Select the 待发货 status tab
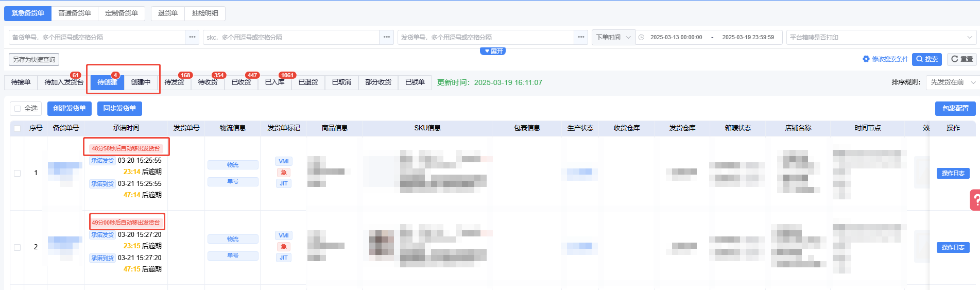The height and width of the screenshot is (290, 980). coord(174,82)
